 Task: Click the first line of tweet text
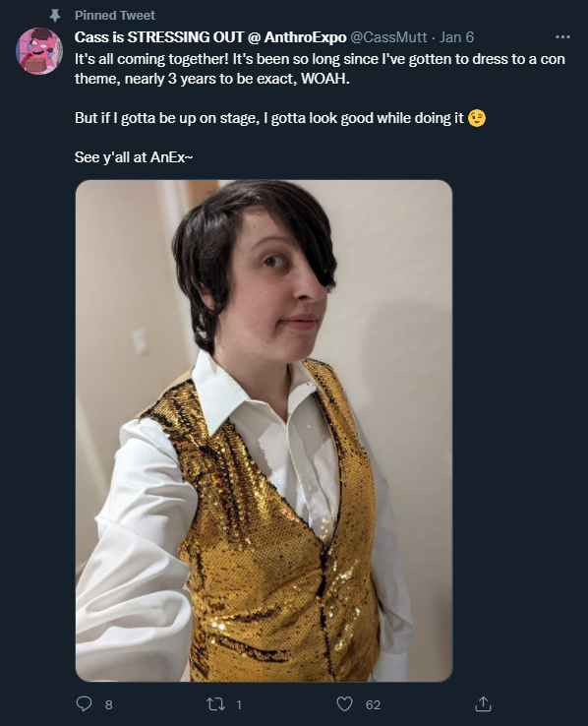320,59
